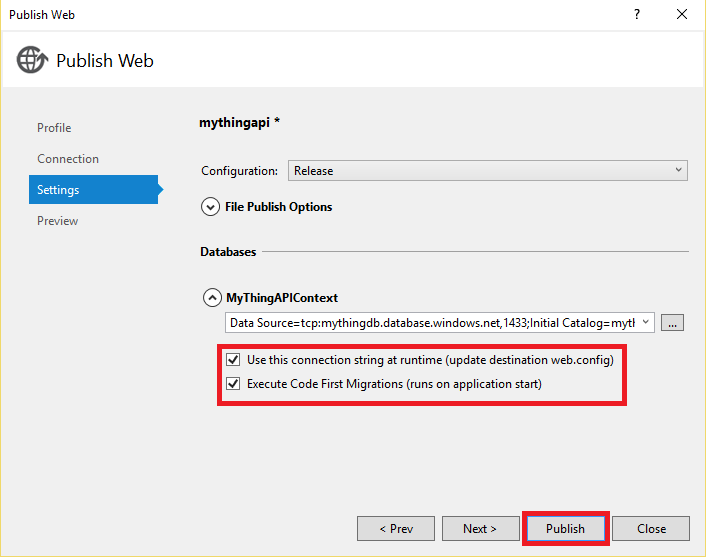The height and width of the screenshot is (557, 706).
Task: Toggle Execute Code First Migrations checkbox
Action: (233, 384)
